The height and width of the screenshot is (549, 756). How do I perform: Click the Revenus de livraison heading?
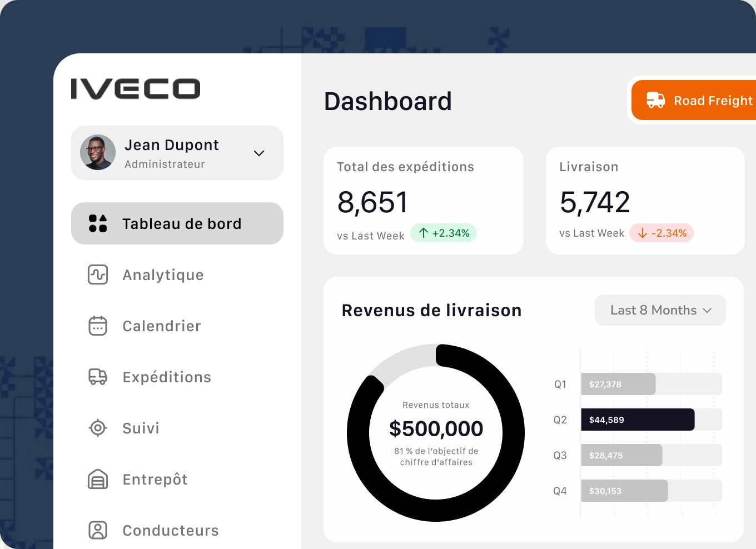(431, 310)
